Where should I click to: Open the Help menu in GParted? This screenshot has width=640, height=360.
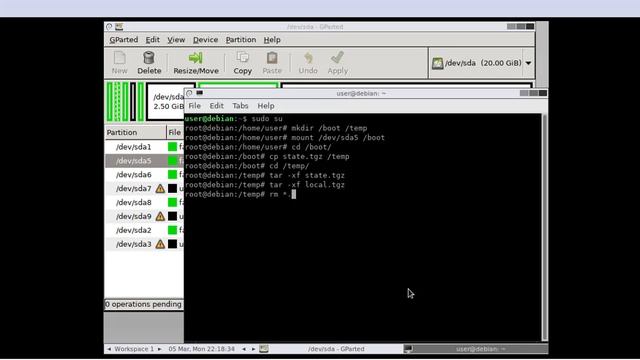pos(272,40)
